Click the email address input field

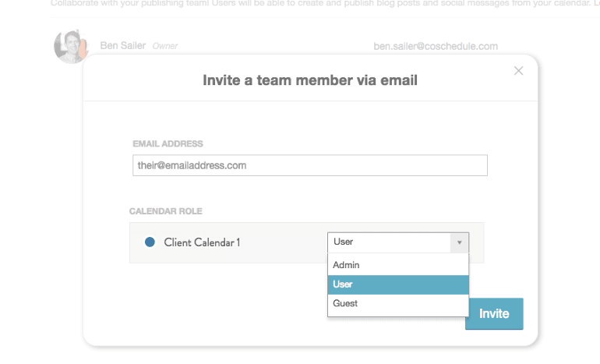pyautogui.click(x=310, y=165)
